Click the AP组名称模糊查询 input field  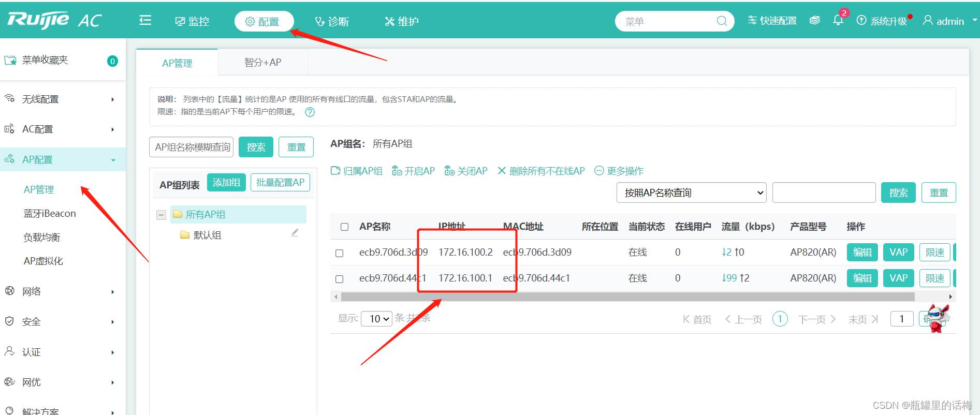click(191, 147)
